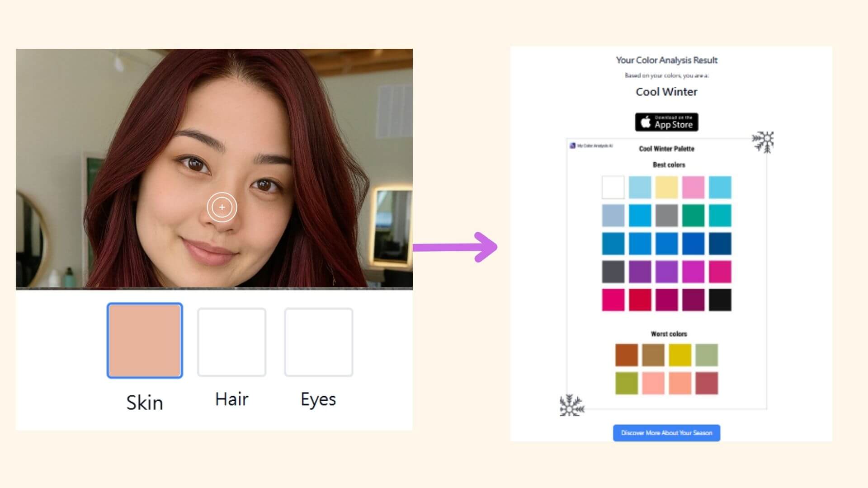The width and height of the screenshot is (868, 488).
Task: Click the color picker crosshair on nose
Action: 222,207
